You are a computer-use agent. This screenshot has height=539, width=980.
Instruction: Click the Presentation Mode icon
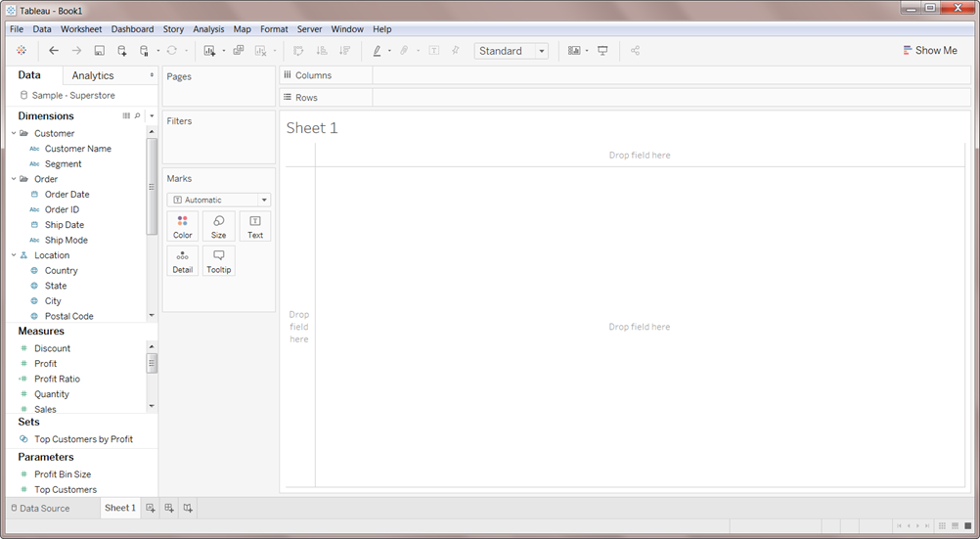pyautogui.click(x=602, y=51)
